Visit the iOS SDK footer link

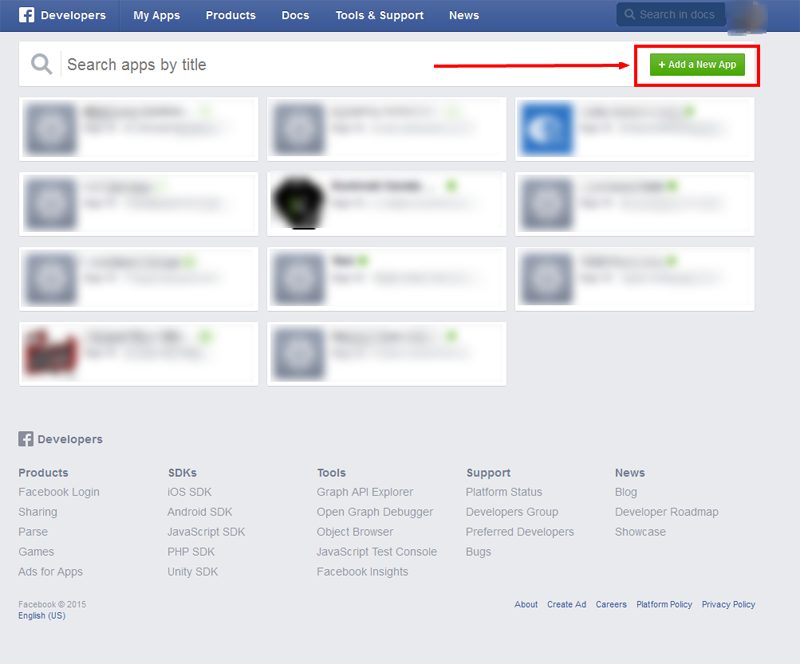point(189,492)
